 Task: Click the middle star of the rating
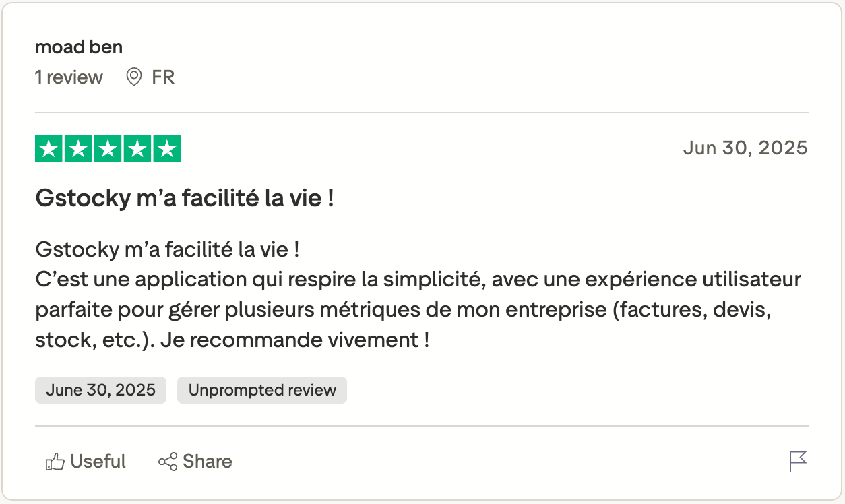108,148
